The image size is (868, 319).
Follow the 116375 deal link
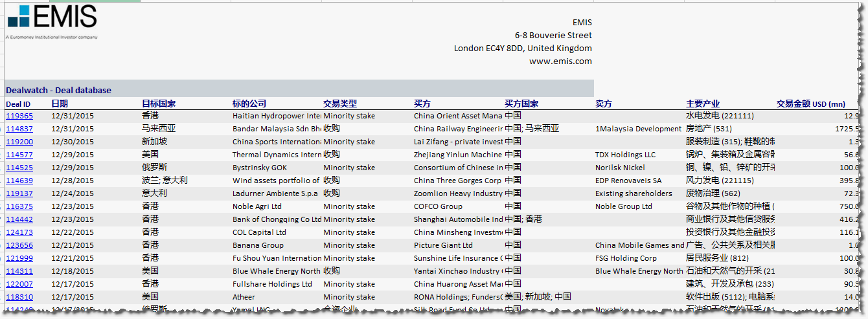tap(19, 206)
